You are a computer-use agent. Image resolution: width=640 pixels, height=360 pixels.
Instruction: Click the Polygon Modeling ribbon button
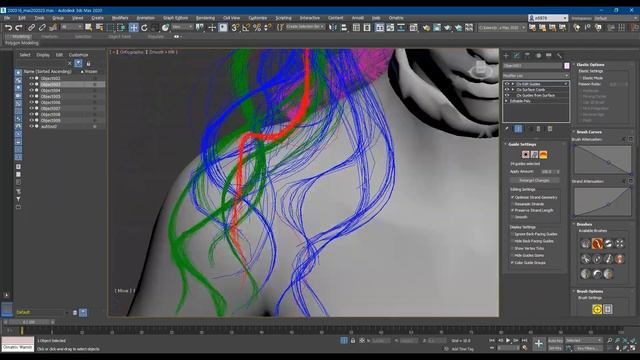(22, 43)
